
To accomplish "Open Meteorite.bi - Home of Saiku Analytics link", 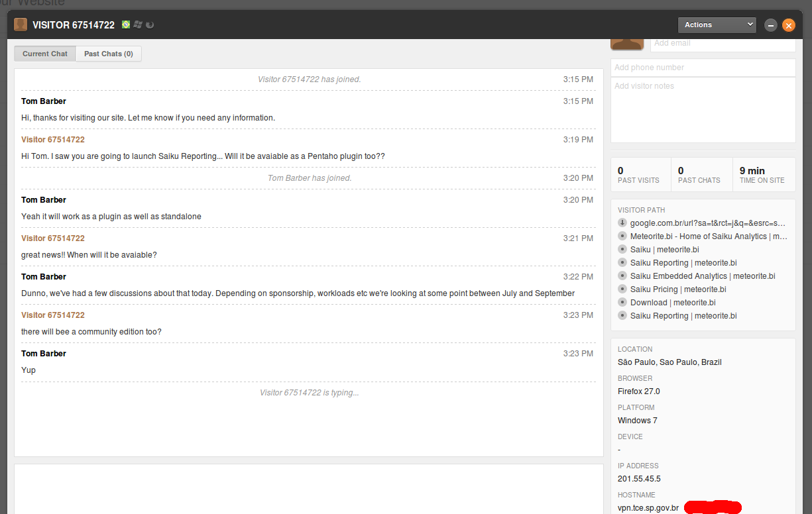I will point(709,236).
